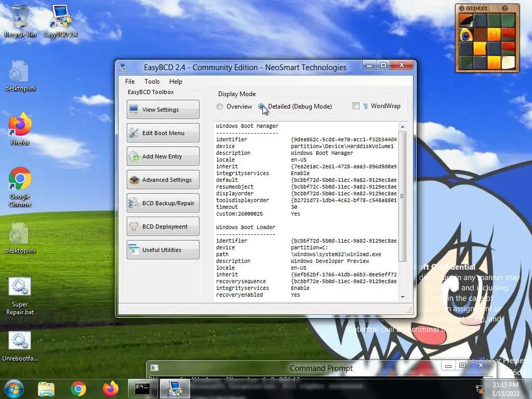
Task: Click the puzzle gadget help/preview icon
Action: [505, 8]
